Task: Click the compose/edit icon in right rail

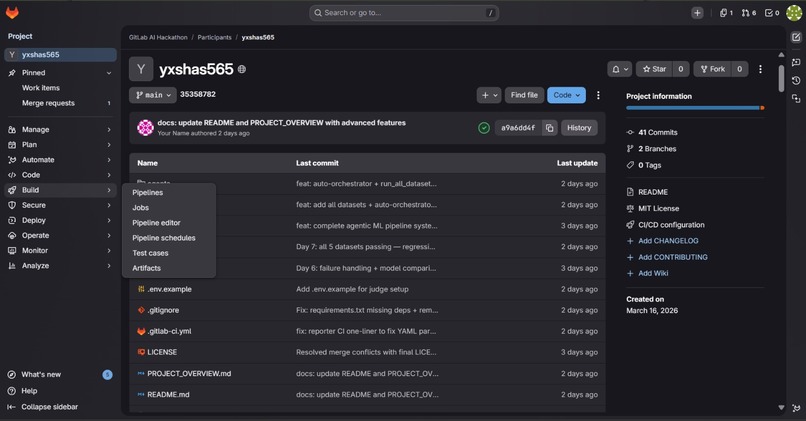Action: (796, 37)
